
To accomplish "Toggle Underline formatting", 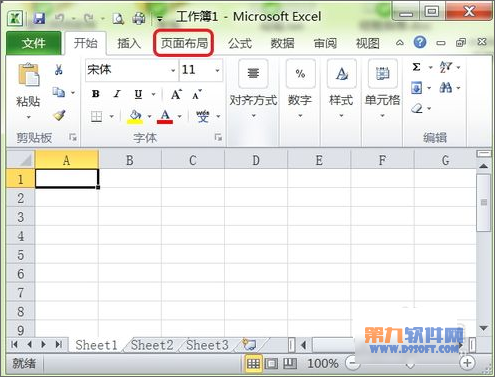I will point(138,94).
